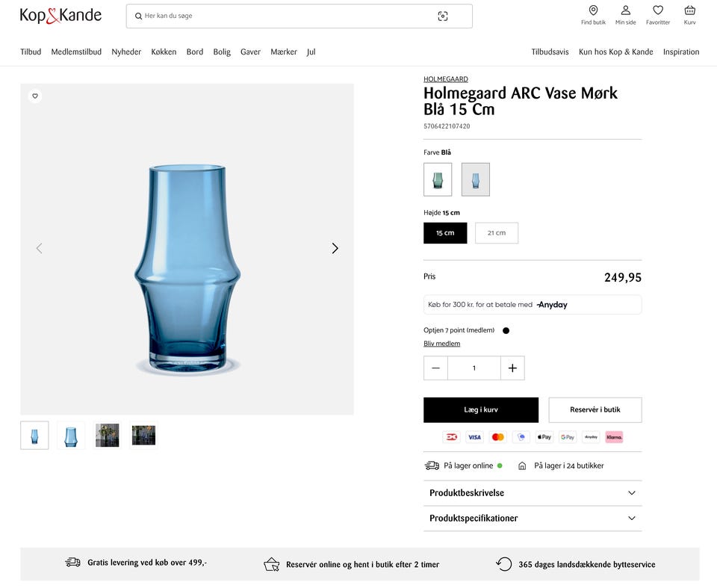
Task: Decrease quantity with the minus button
Action: point(435,368)
